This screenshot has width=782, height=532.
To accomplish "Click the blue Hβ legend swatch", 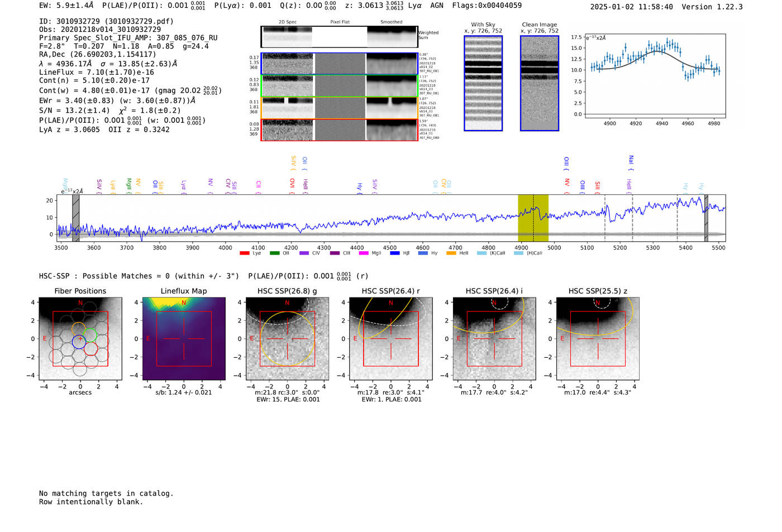I will [395, 253].
